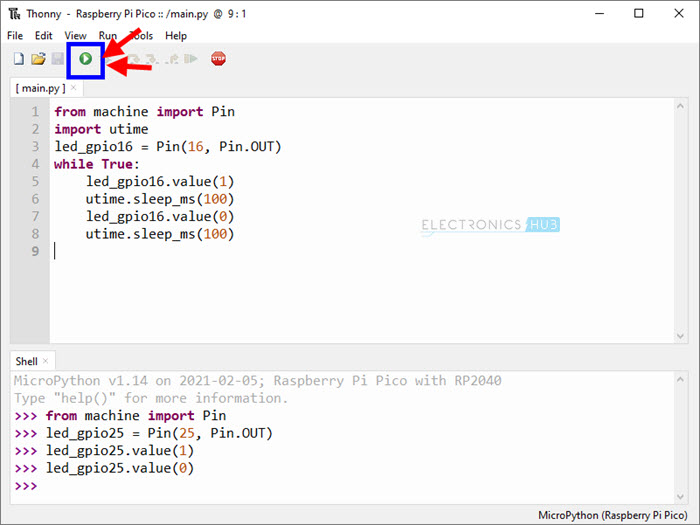Select the Shell panel tab
The image size is (700, 525).
pyautogui.click(x=26, y=361)
